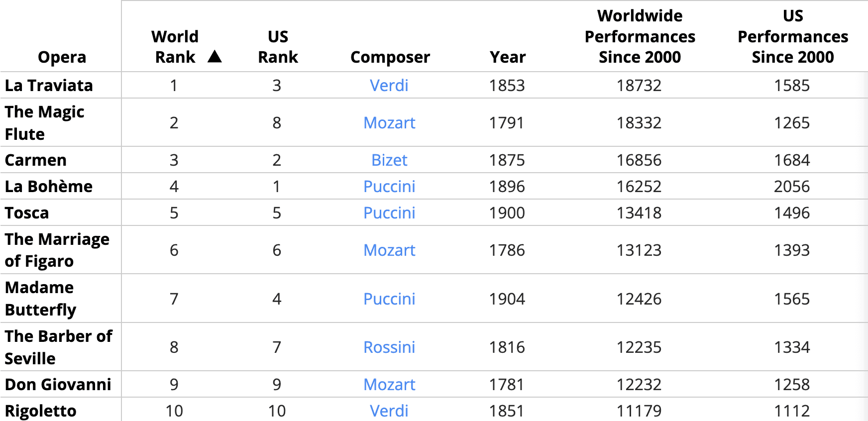Open Mozart link in Don Giovanni row

(x=389, y=385)
